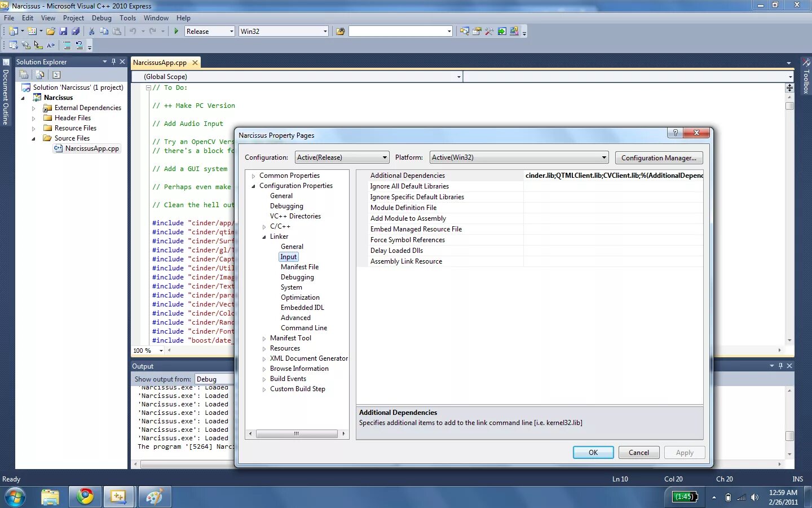Click the Copy toolbar icon

104,31
